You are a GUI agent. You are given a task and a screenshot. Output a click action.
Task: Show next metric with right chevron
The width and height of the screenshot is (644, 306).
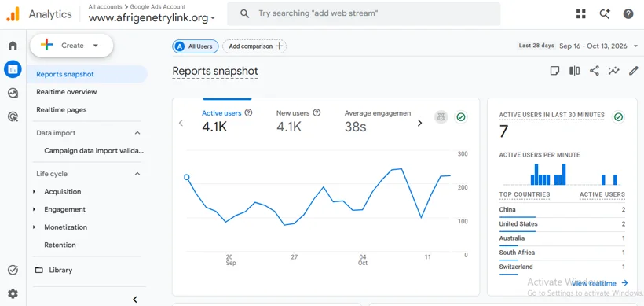[x=419, y=123]
